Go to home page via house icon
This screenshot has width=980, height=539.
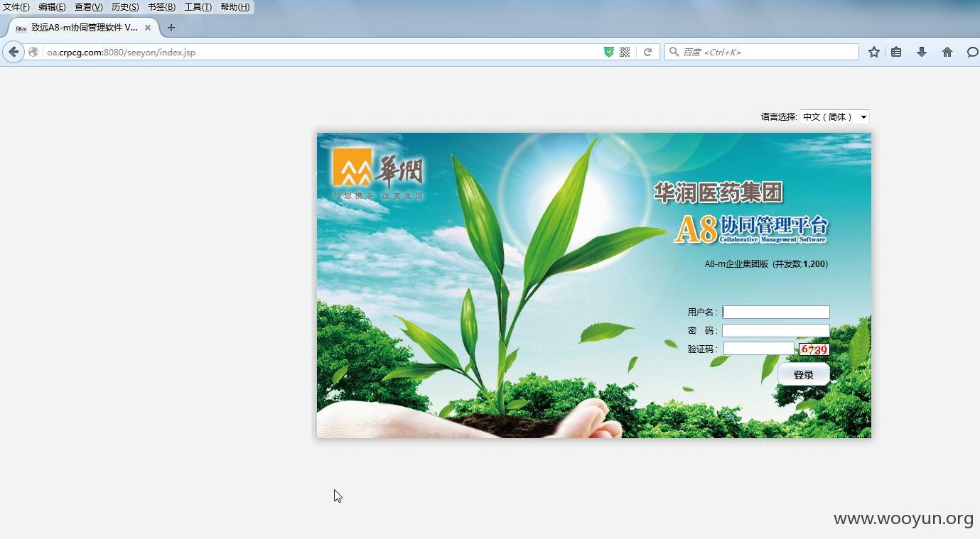(x=947, y=52)
